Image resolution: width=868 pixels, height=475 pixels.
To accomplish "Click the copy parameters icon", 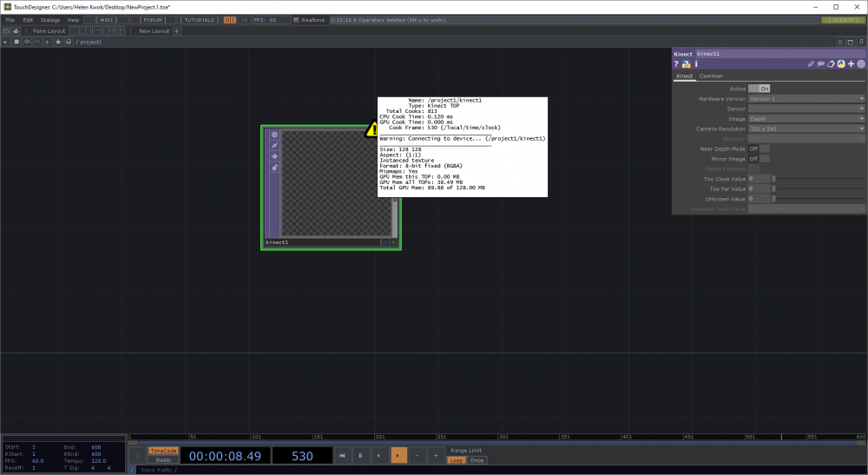I will 831,64.
